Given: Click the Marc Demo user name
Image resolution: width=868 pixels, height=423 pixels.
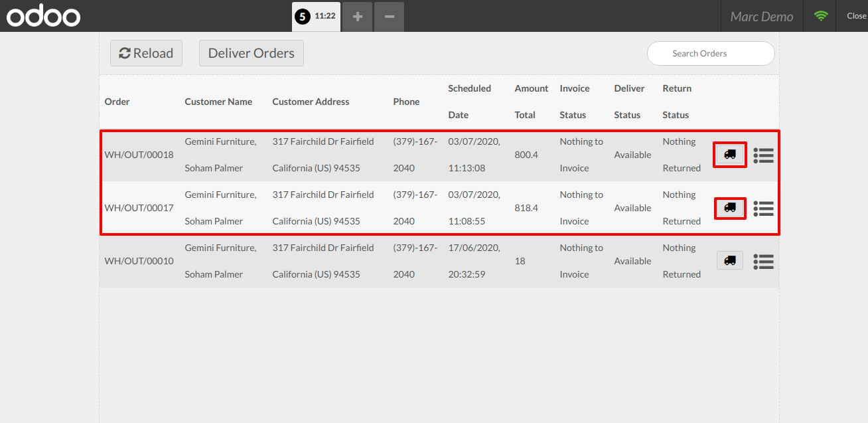Looking at the screenshot, I should pos(761,17).
